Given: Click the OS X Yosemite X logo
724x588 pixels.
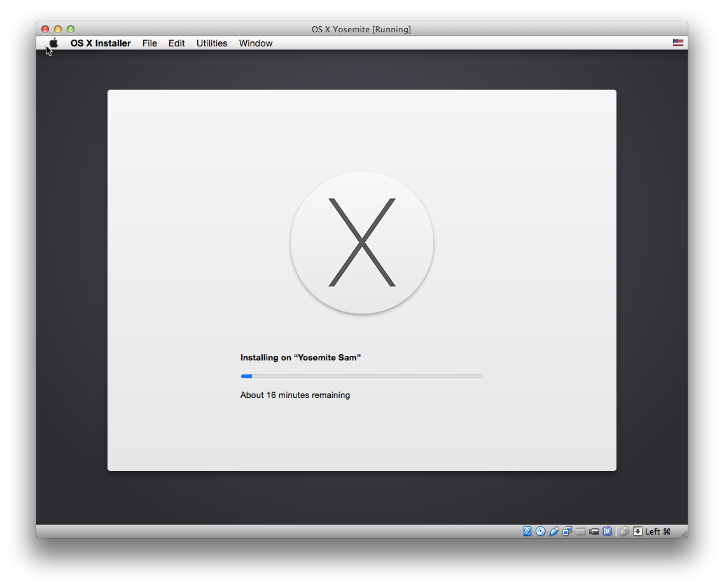Looking at the screenshot, I should pos(362,242).
